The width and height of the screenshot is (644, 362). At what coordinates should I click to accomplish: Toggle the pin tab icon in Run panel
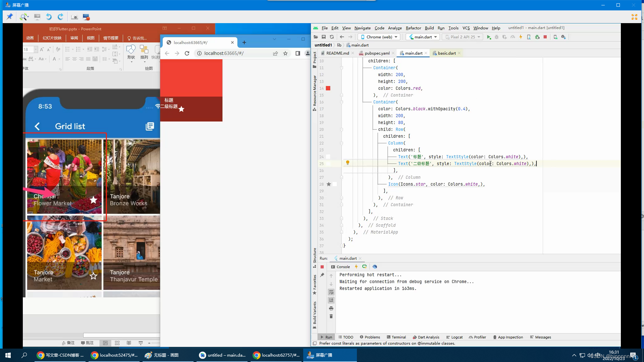322,275
